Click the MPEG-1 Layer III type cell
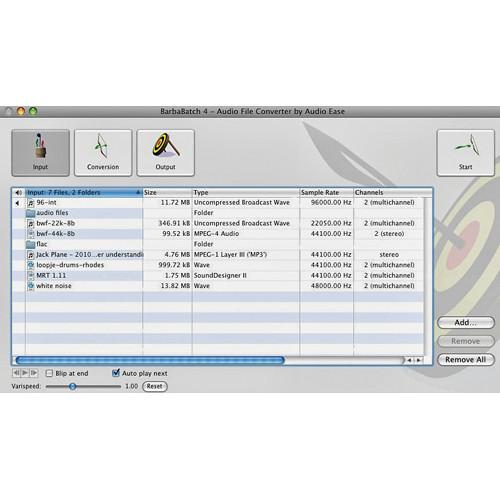 pyautogui.click(x=230, y=255)
